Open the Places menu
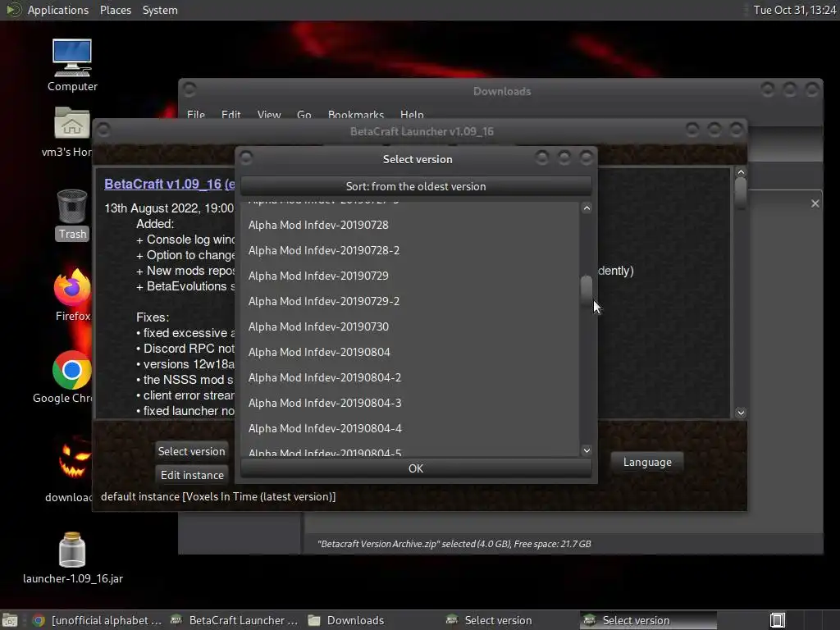The image size is (840, 630). tap(115, 10)
